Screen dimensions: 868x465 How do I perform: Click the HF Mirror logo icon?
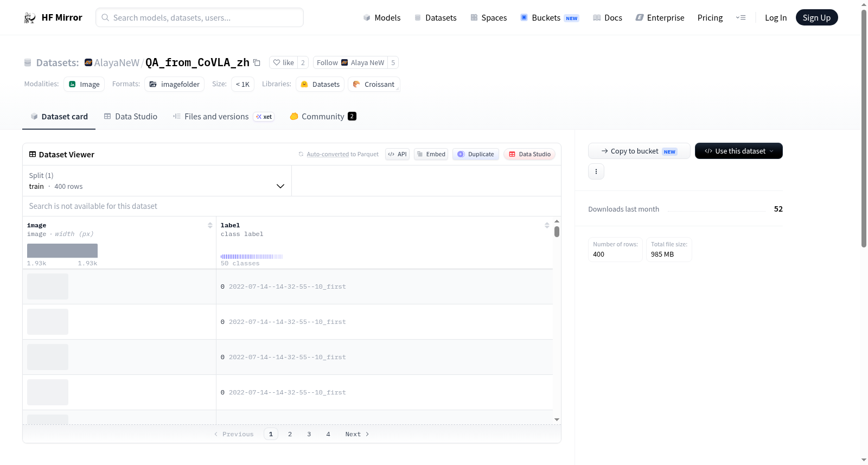tap(30, 18)
